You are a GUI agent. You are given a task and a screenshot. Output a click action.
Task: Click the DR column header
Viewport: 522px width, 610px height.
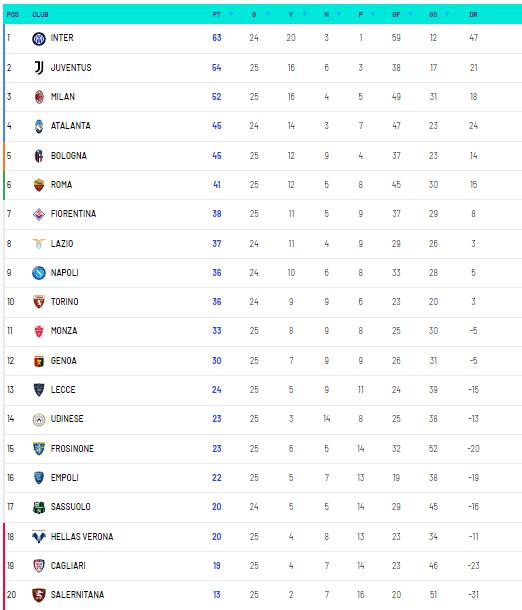click(x=473, y=14)
